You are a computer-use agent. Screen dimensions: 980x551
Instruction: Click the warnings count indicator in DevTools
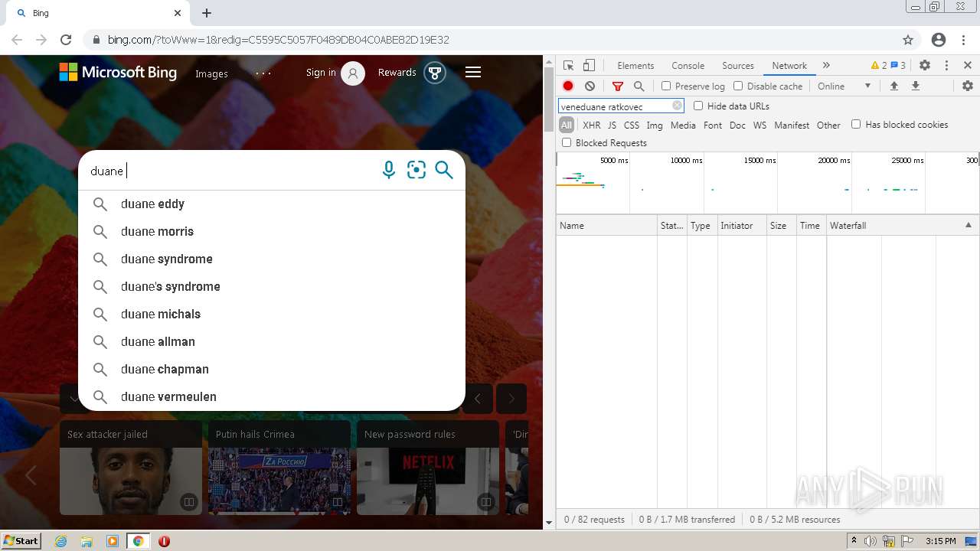pos(879,65)
